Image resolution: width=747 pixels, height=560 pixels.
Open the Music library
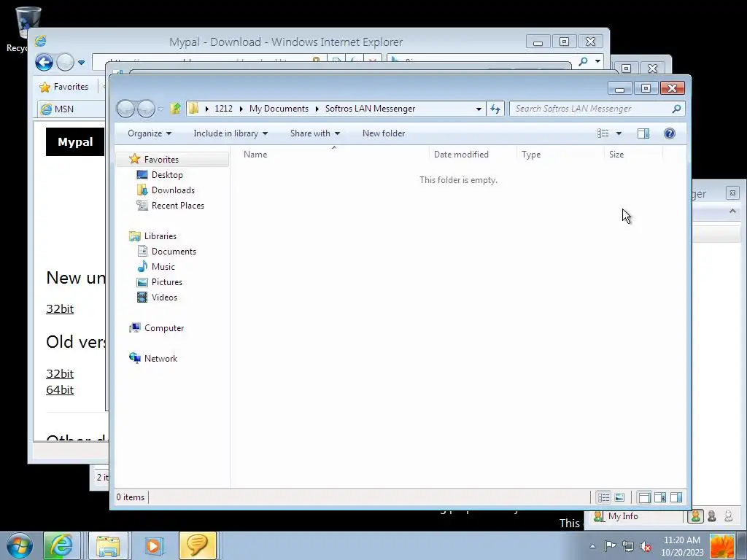(x=163, y=267)
